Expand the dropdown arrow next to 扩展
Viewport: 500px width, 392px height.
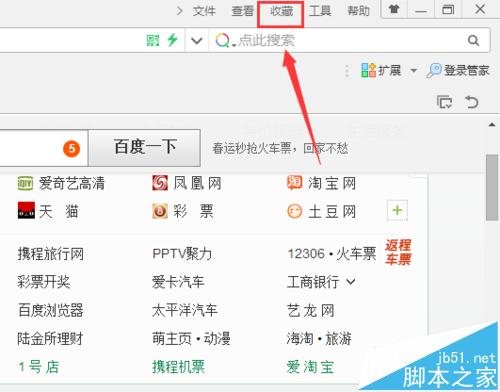point(414,70)
